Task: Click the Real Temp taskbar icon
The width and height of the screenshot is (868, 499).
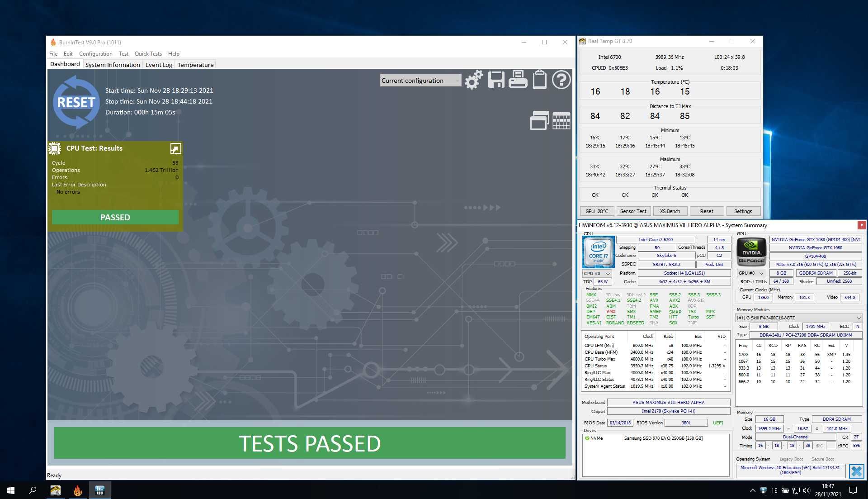Action: pyautogui.click(x=55, y=490)
